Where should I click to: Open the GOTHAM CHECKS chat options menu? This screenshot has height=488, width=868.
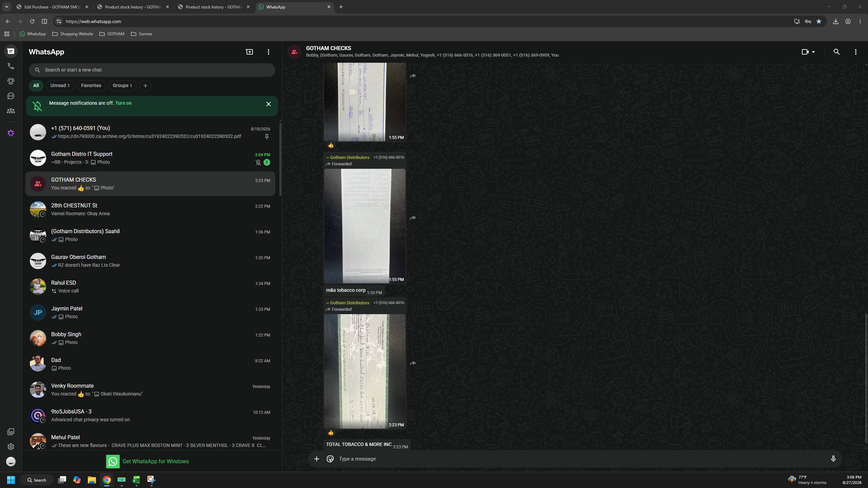(856, 52)
